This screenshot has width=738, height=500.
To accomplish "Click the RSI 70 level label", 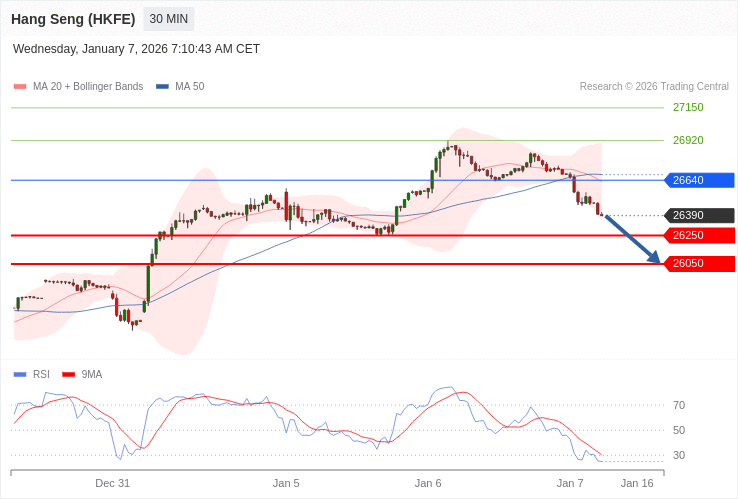I will [679, 405].
